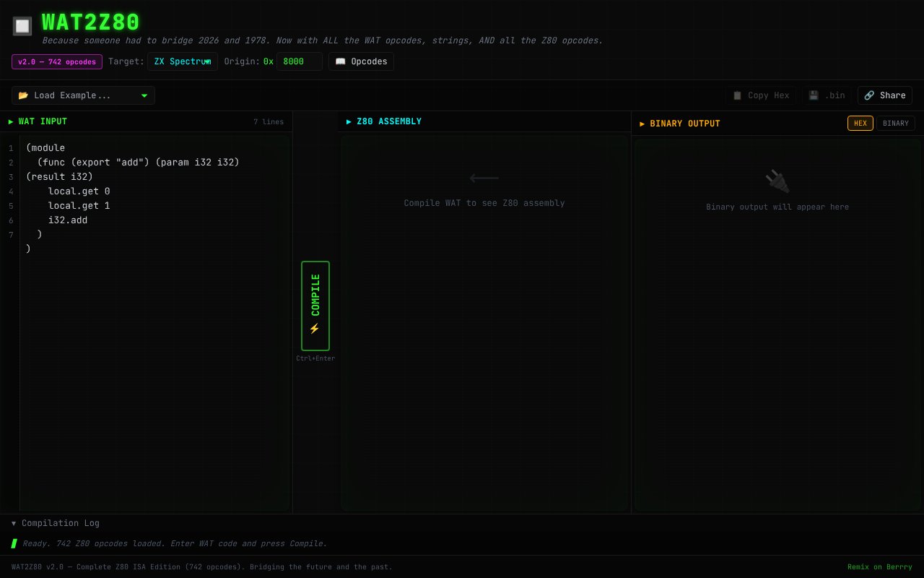924x578 pixels.
Task: Click the plug icon in binary output
Action: click(777, 181)
